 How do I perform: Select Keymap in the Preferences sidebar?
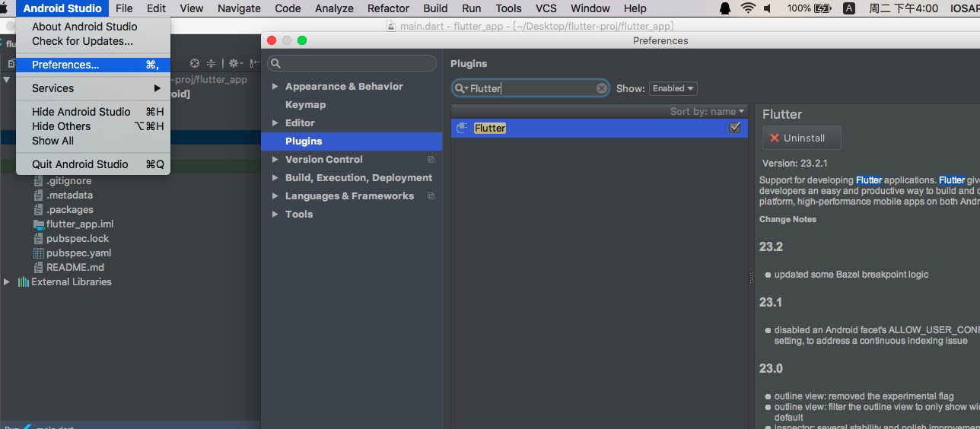tap(305, 105)
